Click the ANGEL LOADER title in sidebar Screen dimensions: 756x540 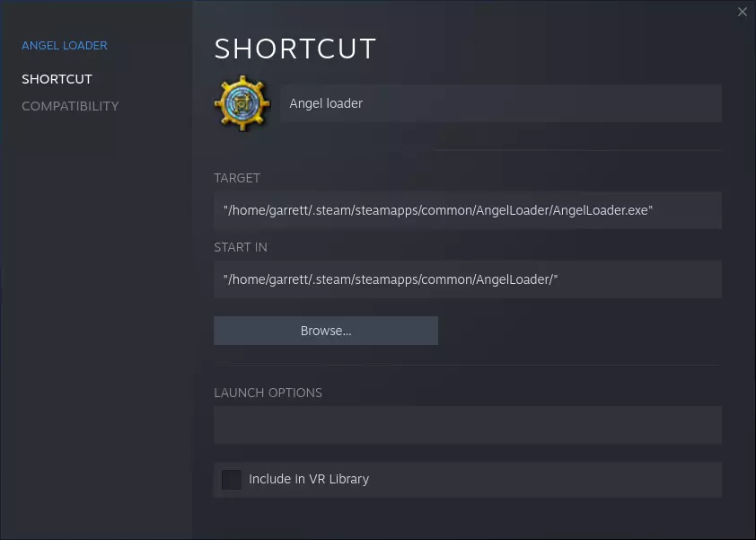65,46
